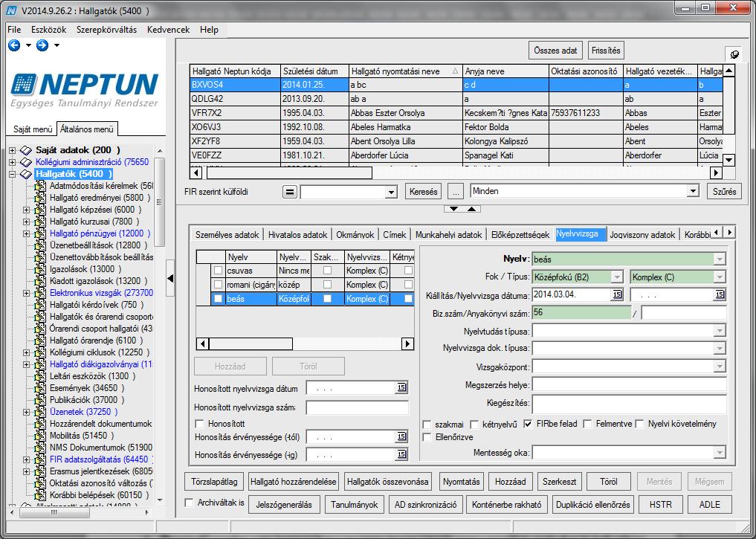Open calendar for Kiállítás dátuma field

(x=617, y=294)
